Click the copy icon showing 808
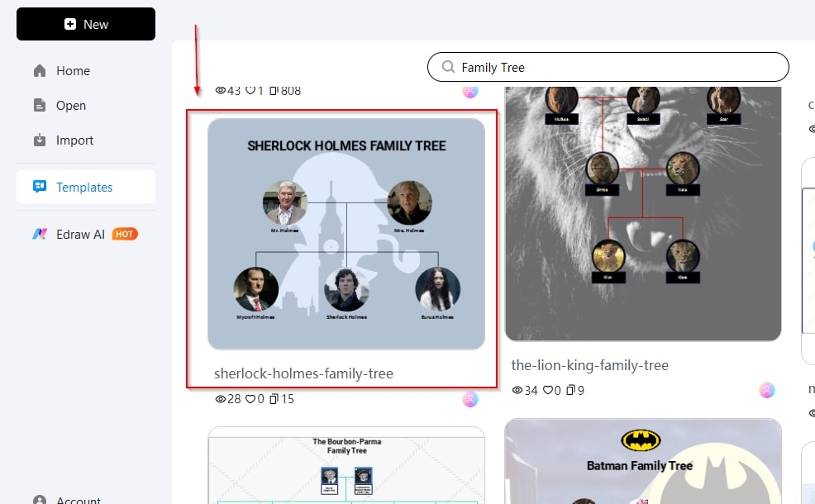The height and width of the screenshot is (504, 815). tap(274, 91)
